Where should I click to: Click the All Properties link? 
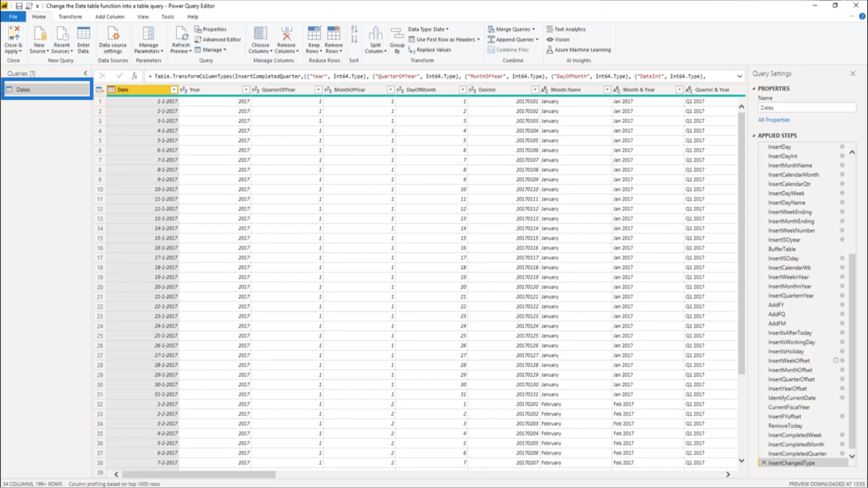click(773, 120)
